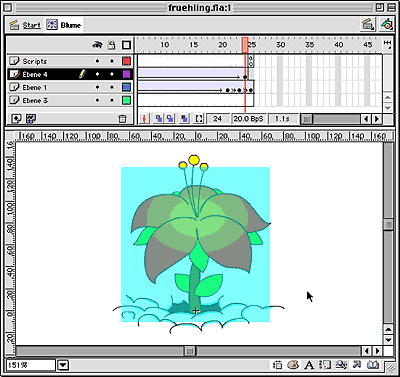Open Modify Onion Markers button
Viewport: 400px width, 377px height.
click(199, 118)
